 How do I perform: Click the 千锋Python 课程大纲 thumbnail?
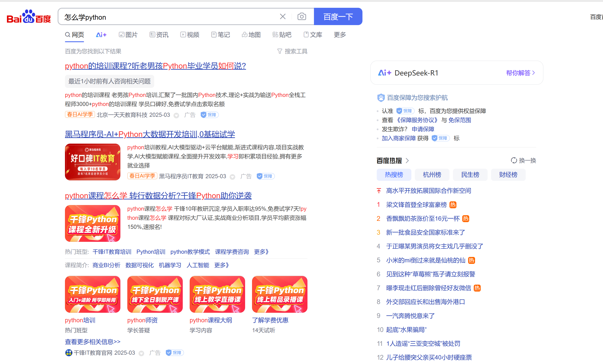point(217,294)
